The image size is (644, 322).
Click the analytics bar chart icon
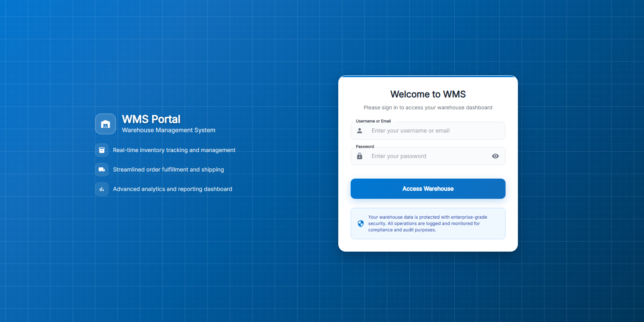point(102,189)
